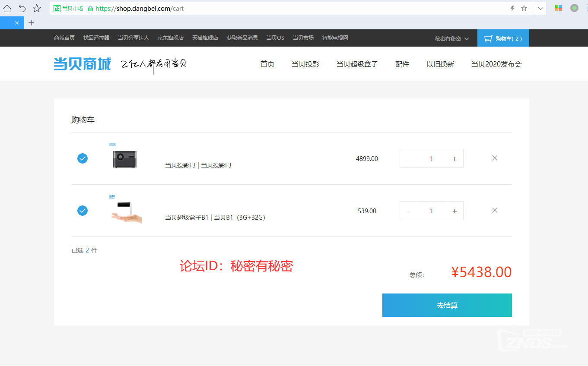The width and height of the screenshot is (588, 366).
Task: Uncheck the 当贝投影F3 item checkbox
Action: tap(83, 158)
